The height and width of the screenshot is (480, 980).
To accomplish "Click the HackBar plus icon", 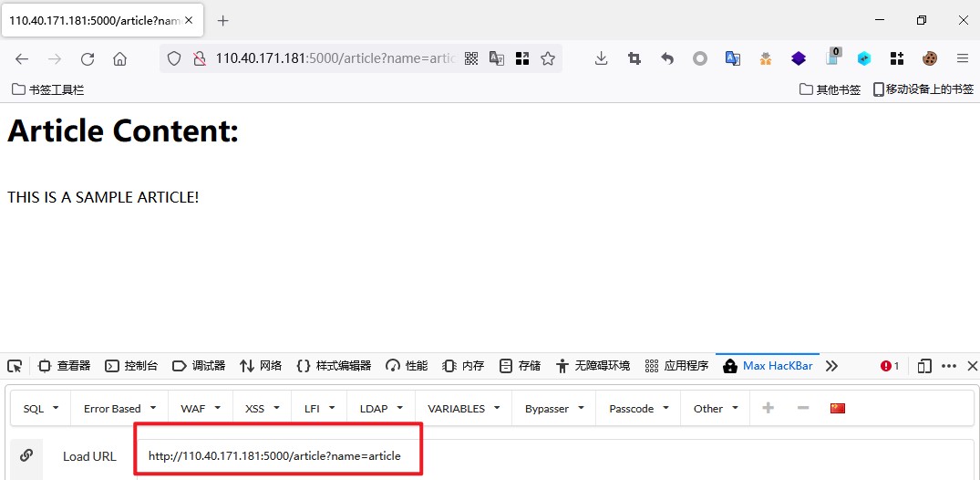I will pos(769,408).
